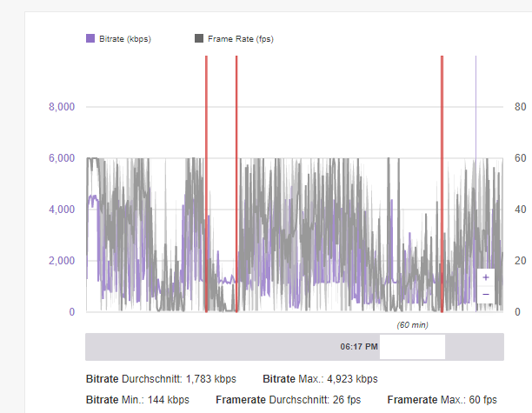Click the Bitrate Min. 144 kbps stat

pyautogui.click(x=137, y=400)
